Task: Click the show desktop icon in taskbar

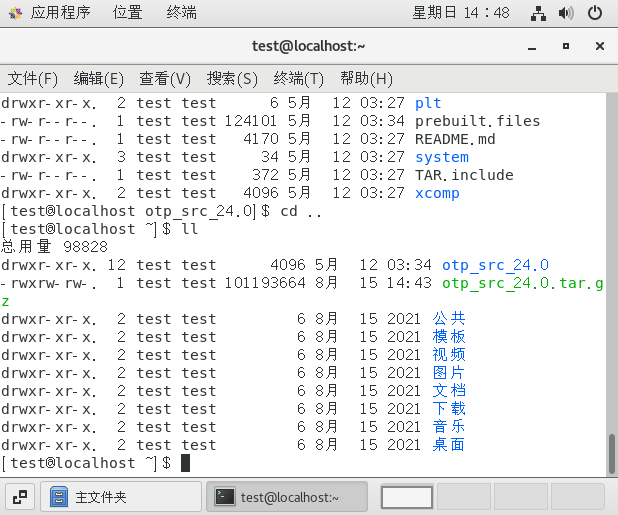Action: coord(20,497)
